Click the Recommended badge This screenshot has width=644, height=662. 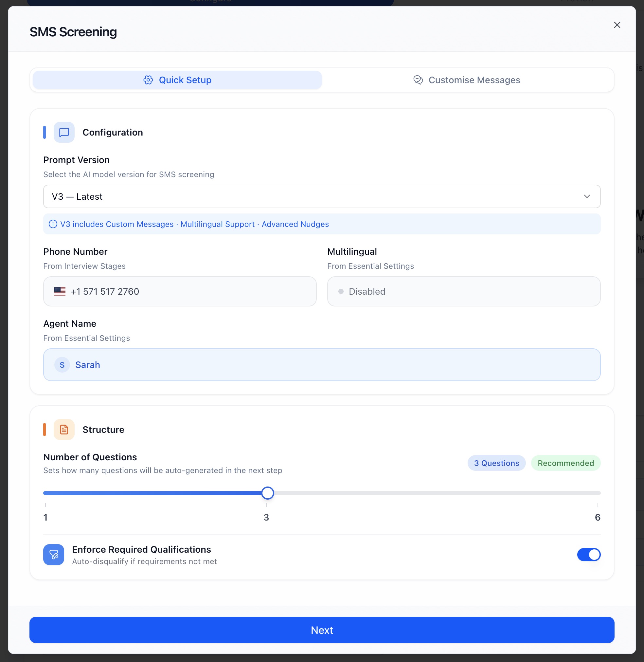click(565, 463)
